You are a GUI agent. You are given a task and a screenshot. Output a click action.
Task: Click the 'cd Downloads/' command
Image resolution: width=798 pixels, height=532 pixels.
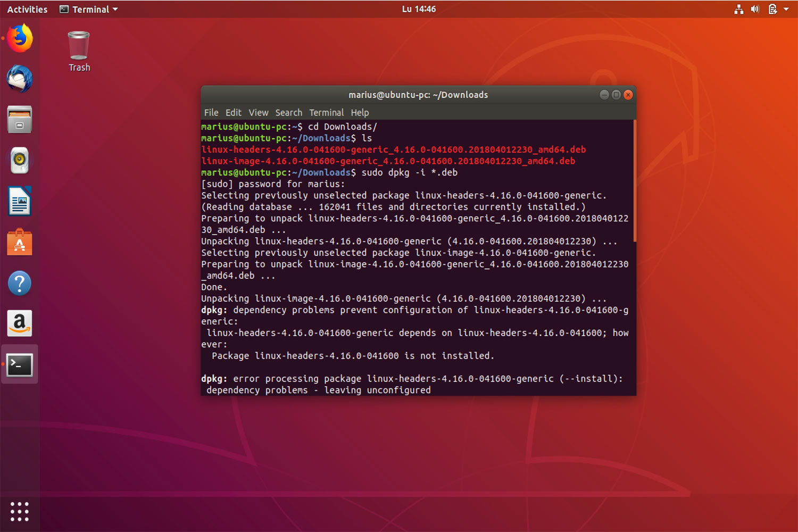coord(343,127)
